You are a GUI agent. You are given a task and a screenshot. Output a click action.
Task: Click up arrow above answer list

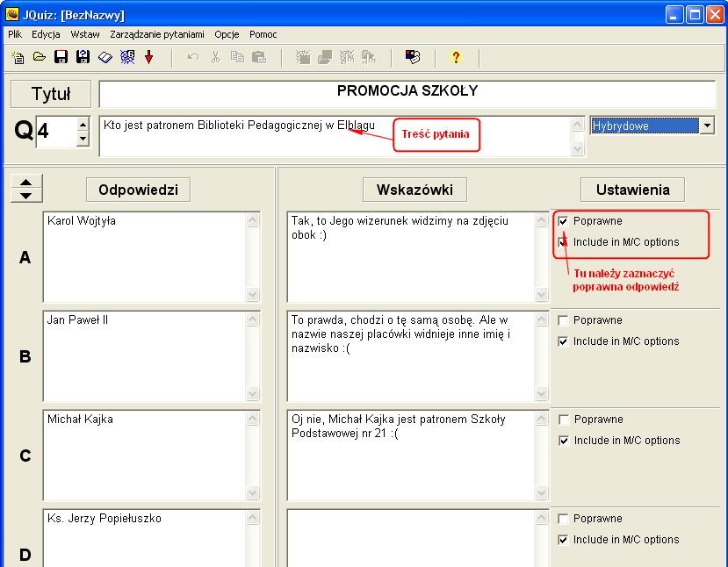click(26, 182)
